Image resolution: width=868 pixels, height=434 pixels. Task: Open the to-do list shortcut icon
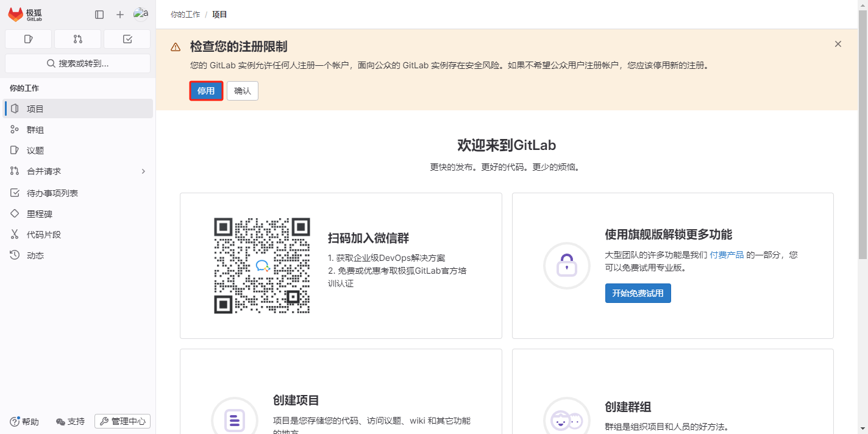[127, 38]
